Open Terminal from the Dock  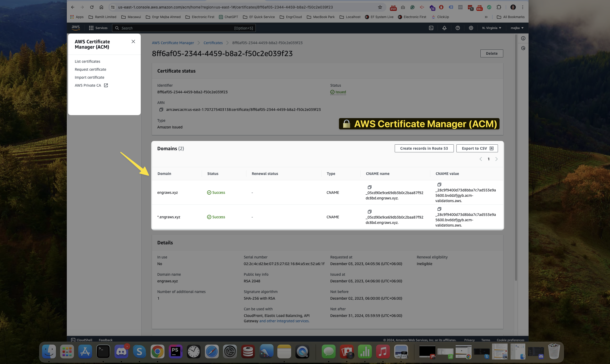point(103,352)
